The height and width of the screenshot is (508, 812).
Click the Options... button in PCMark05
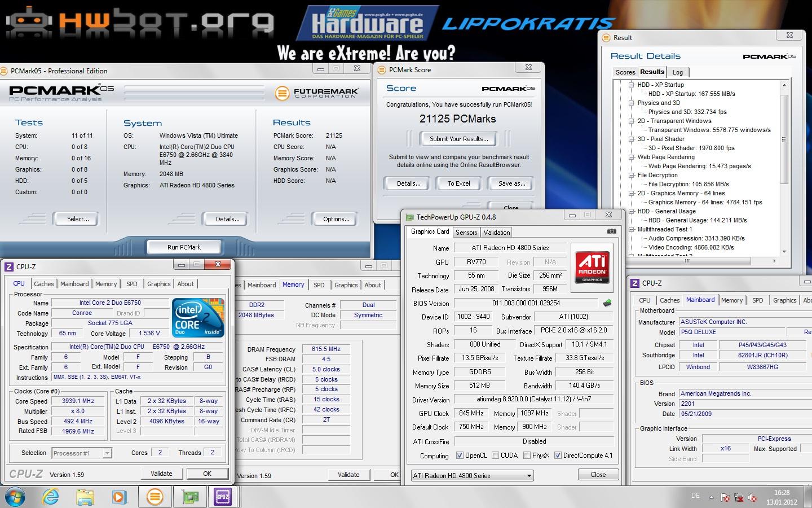click(336, 219)
